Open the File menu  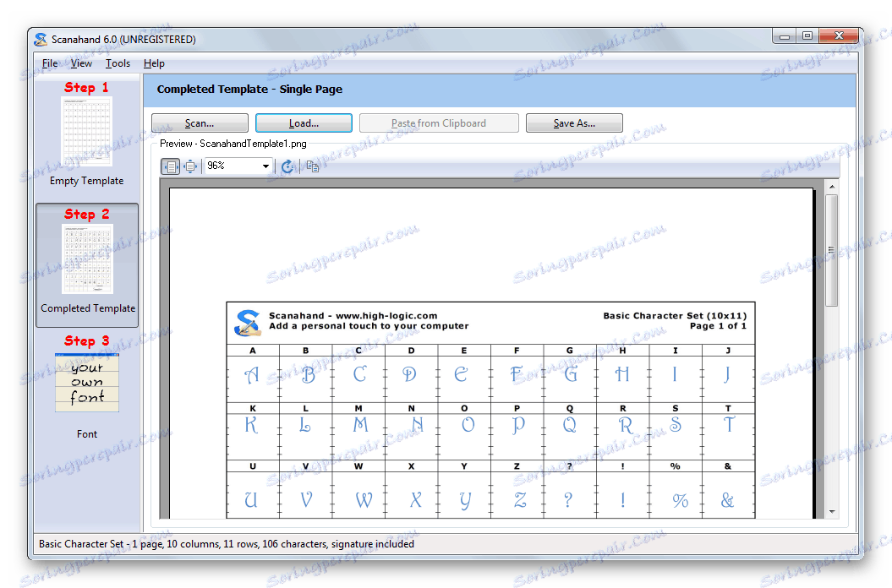[50, 63]
